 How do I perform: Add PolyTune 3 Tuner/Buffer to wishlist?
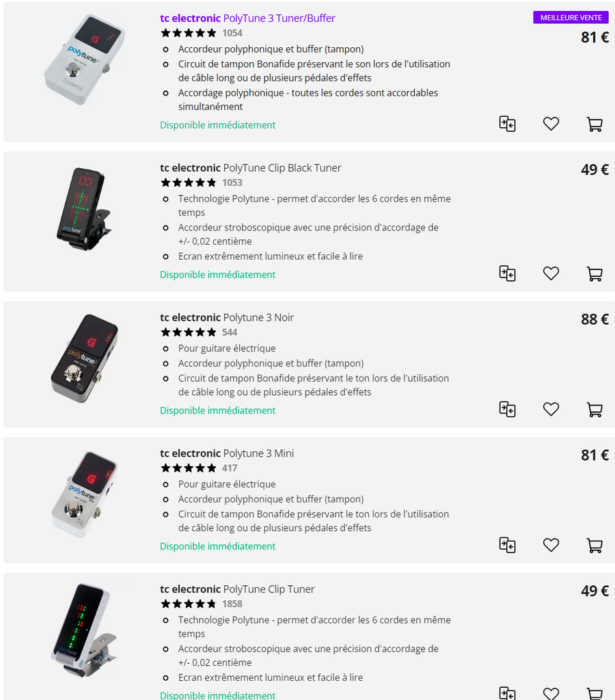(551, 124)
